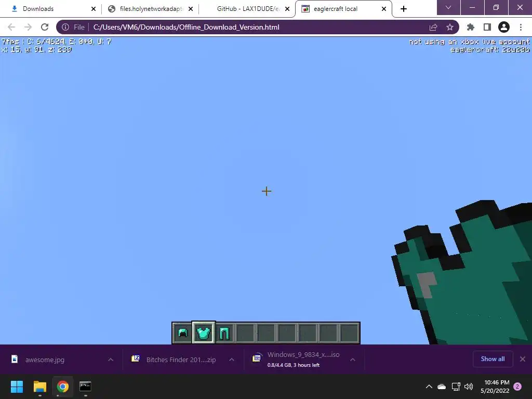Open the Chrome profile avatar menu

pos(504,27)
